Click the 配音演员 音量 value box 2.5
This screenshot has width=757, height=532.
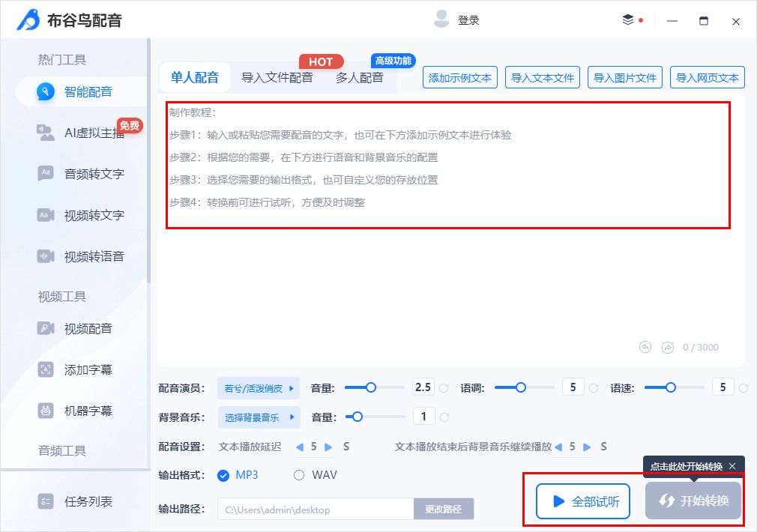(423, 387)
